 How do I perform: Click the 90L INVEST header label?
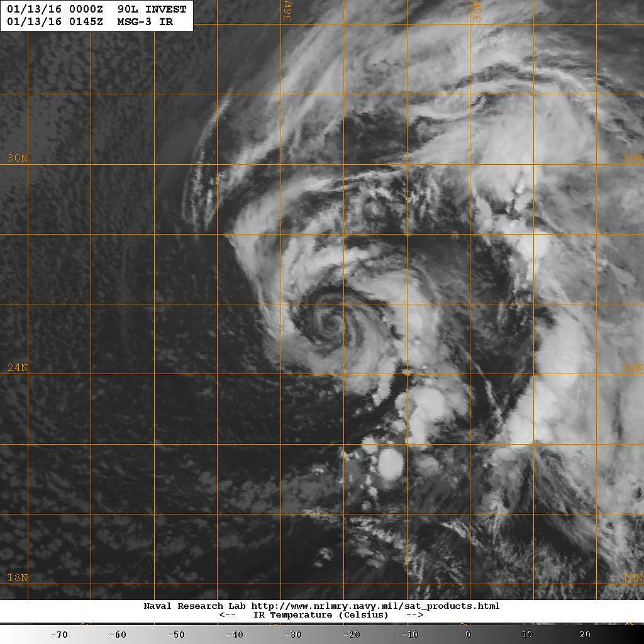[x=152, y=9]
